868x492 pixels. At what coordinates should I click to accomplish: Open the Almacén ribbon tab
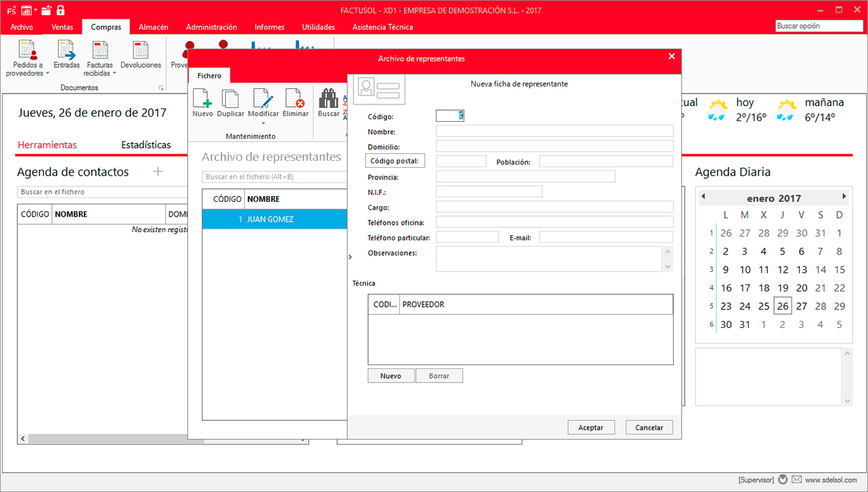pos(153,27)
